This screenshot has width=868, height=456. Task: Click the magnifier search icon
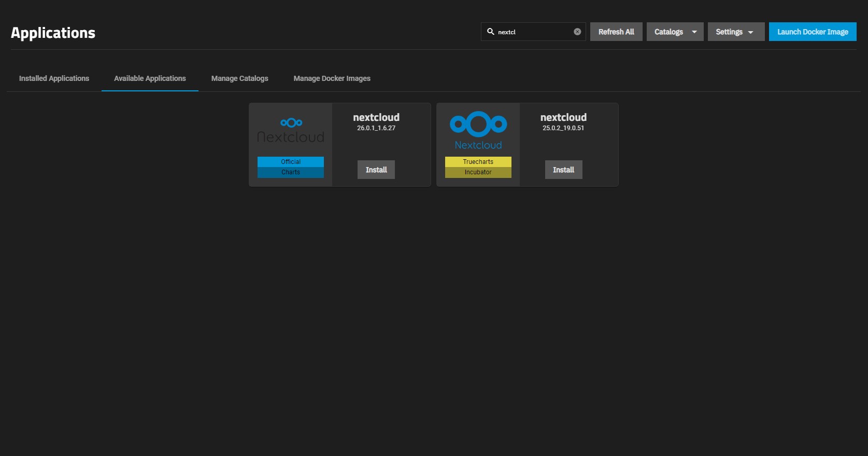(491, 32)
